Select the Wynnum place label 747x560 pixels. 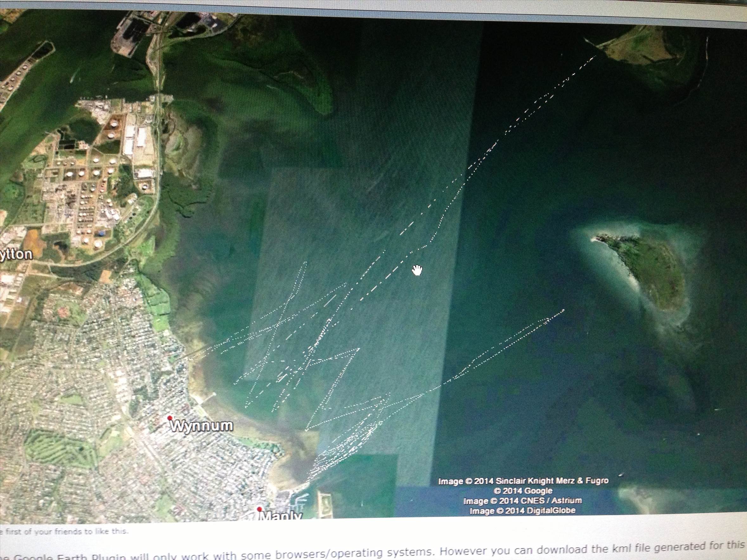coord(201,426)
